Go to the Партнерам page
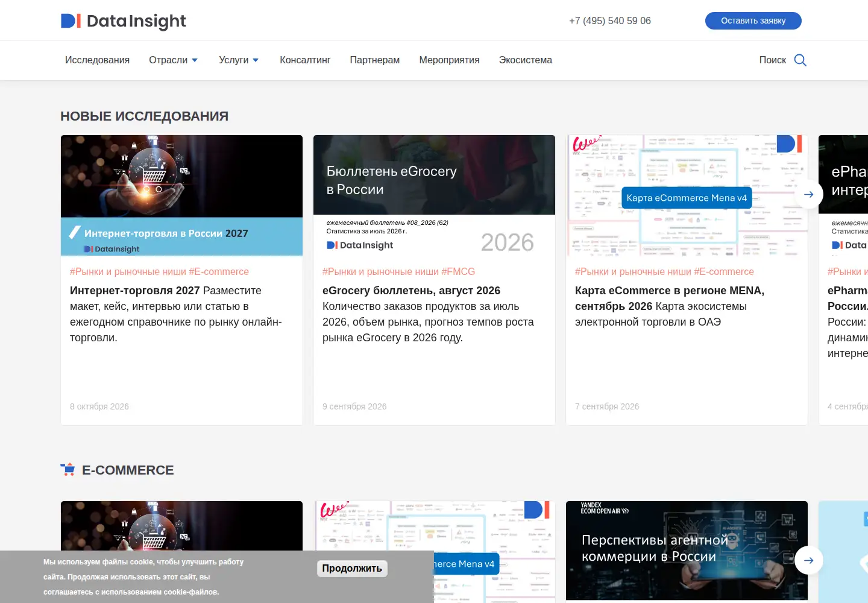 pyautogui.click(x=375, y=60)
